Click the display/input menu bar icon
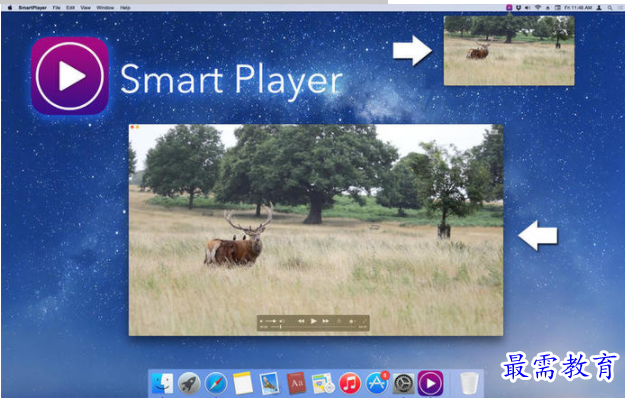 [558, 8]
